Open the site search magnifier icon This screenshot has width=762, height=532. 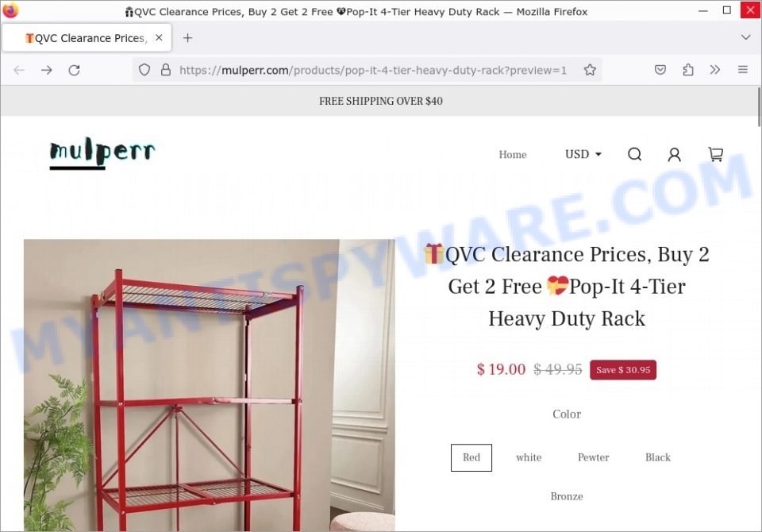pos(634,155)
